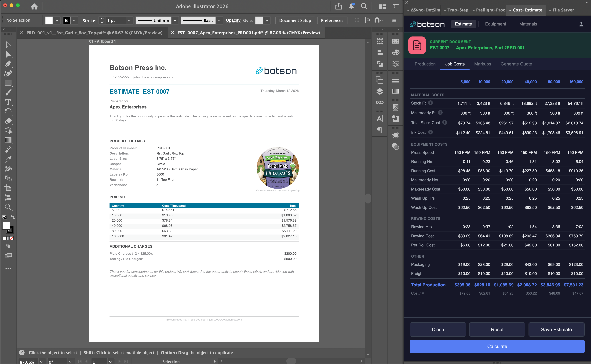The width and height of the screenshot is (591, 364).
Task: Click the Save Estimate button
Action: [x=556, y=329]
